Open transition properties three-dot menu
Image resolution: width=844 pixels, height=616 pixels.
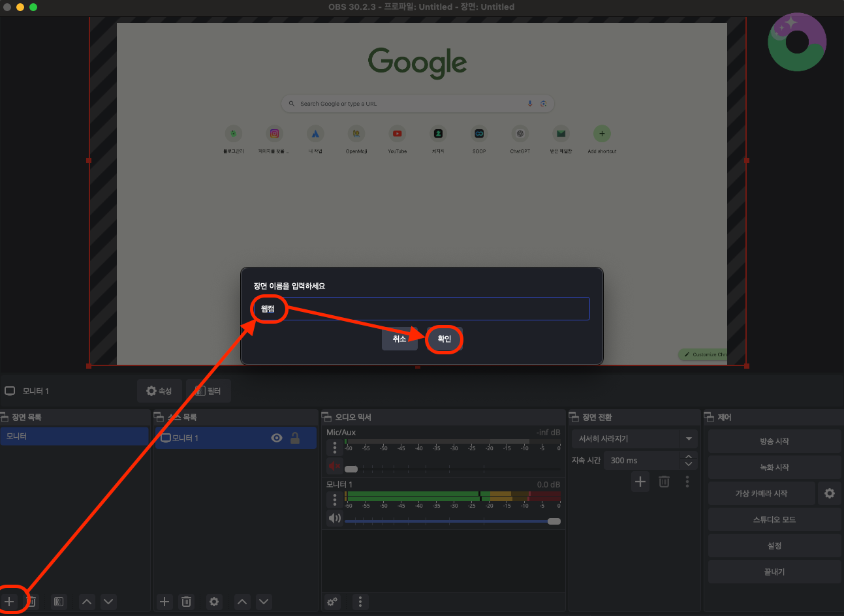[x=687, y=482]
